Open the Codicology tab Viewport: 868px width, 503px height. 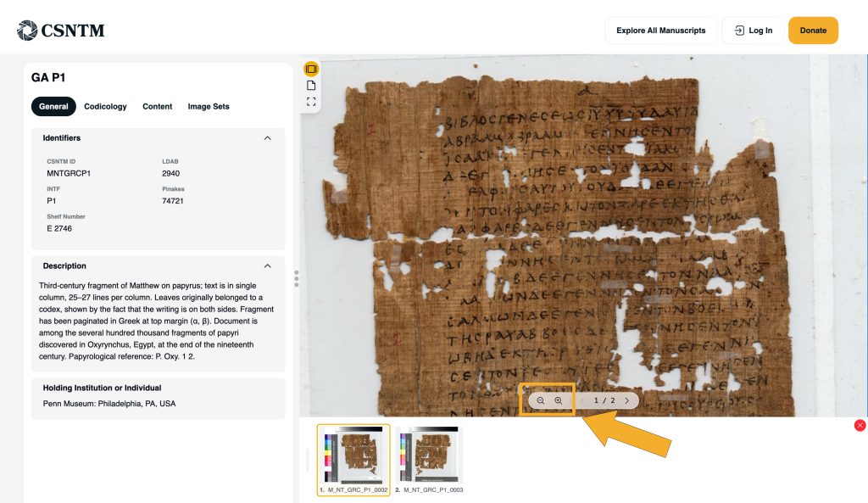105,107
